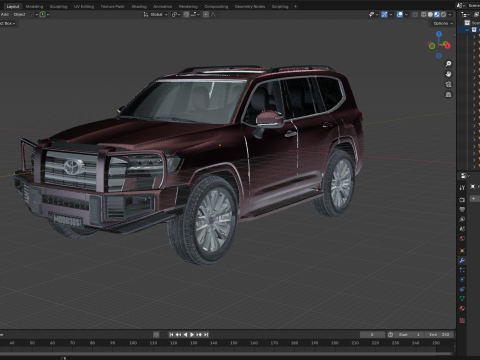Image resolution: width=480 pixels, height=360 pixels.
Task: Open viewport shading options dropdown
Action: point(450,14)
